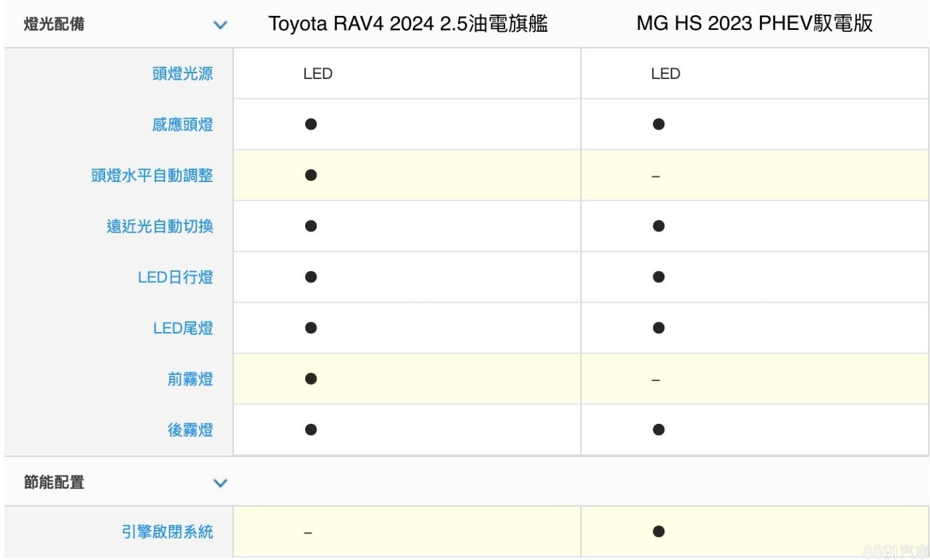Click MG's 前霧燈 dash indicator
Image resolution: width=930 pixels, height=560 pixels.
[x=655, y=380]
